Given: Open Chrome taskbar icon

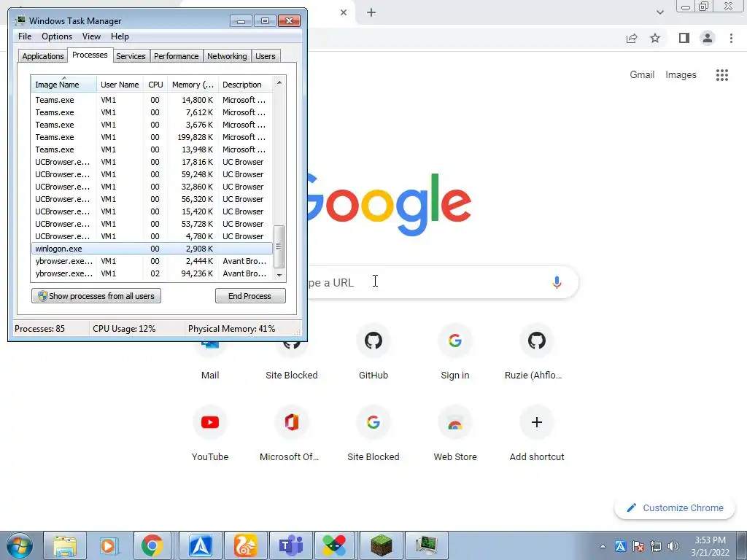Looking at the screenshot, I should pos(152,545).
